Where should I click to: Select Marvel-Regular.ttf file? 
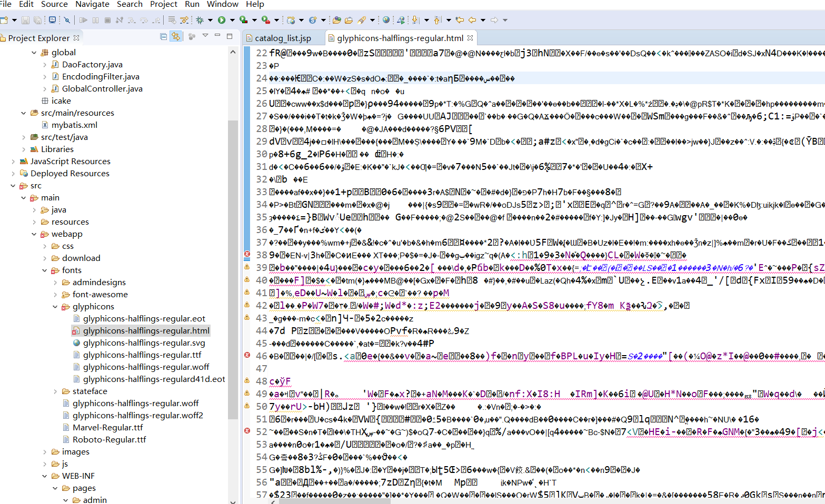107,428
